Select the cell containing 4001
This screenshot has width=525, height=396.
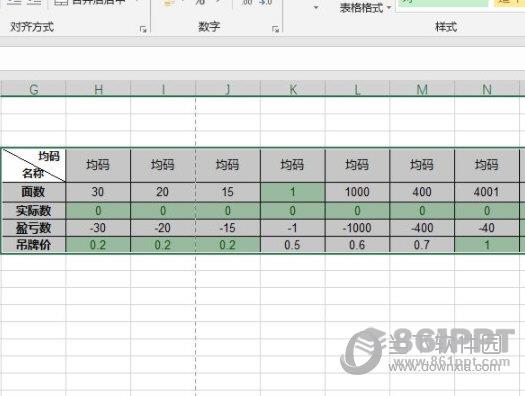[x=486, y=192]
